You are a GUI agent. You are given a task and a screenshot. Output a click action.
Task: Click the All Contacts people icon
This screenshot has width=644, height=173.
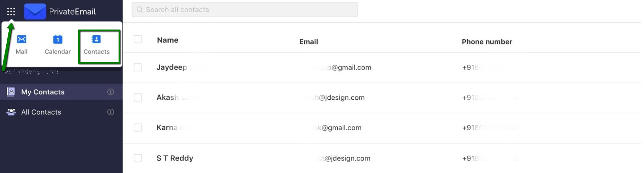click(x=11, y=112)
